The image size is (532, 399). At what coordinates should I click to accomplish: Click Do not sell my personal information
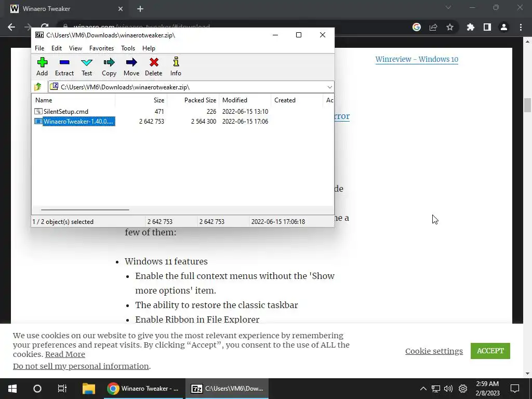pos(81,366)
